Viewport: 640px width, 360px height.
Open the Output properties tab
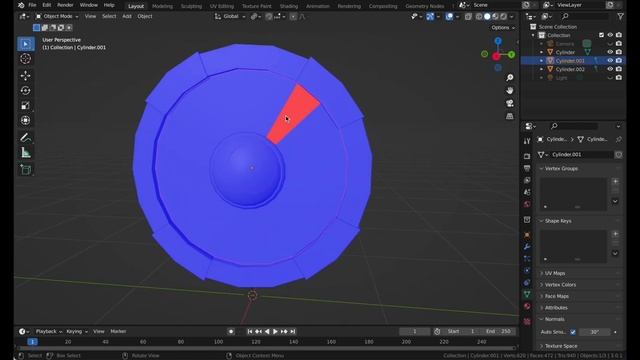pyautogui.click(x=527, y=168)
